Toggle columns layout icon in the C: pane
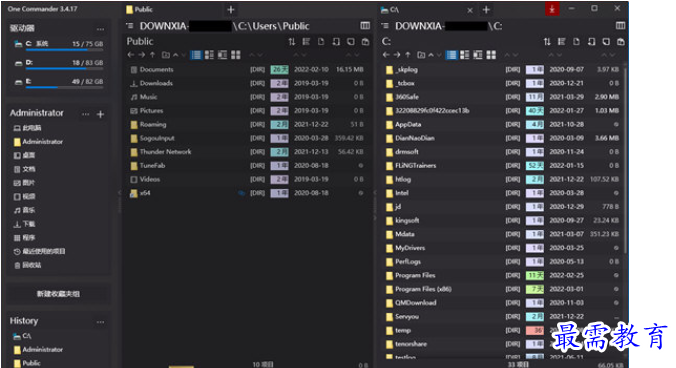This screenshot has height=368, width=676. 620,26
